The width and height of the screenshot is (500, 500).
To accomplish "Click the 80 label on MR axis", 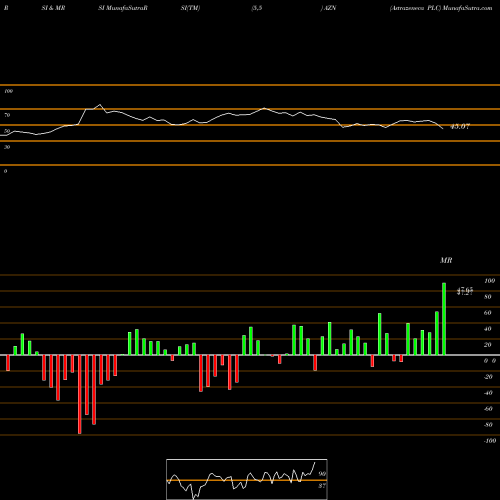I will click(488, 297).
